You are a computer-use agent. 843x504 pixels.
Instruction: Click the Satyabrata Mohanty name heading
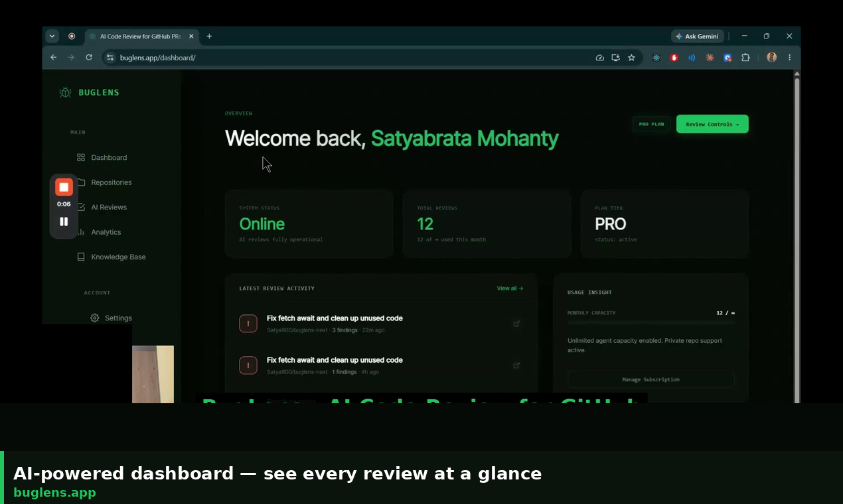click(465, 139)
